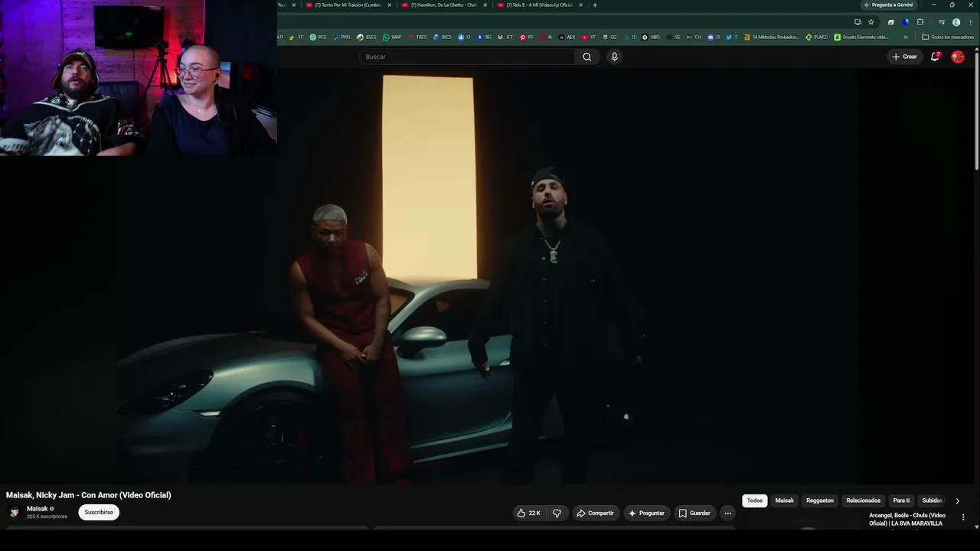Viewport: 980px width, 551px height.
Task: Save the video with Guardar
Action: click(x=694, y=513)
